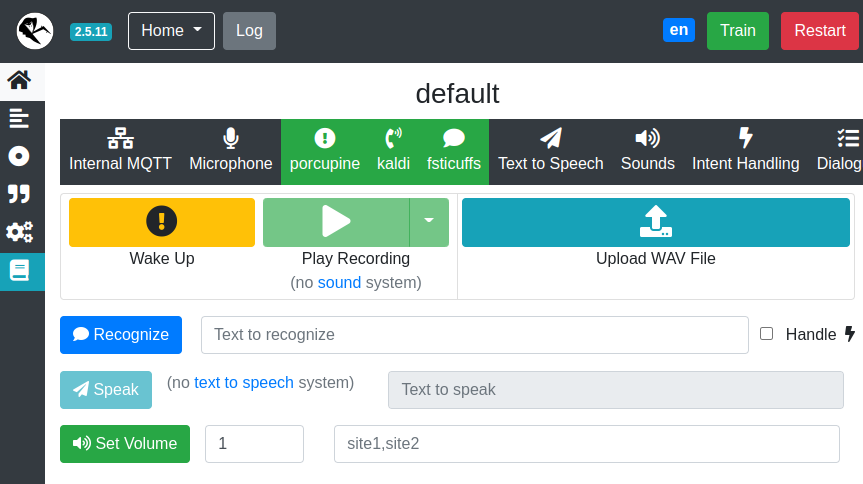Select the Internal MQTT tab
Viewport: 863px width, 484px height.
coord(120,152)
